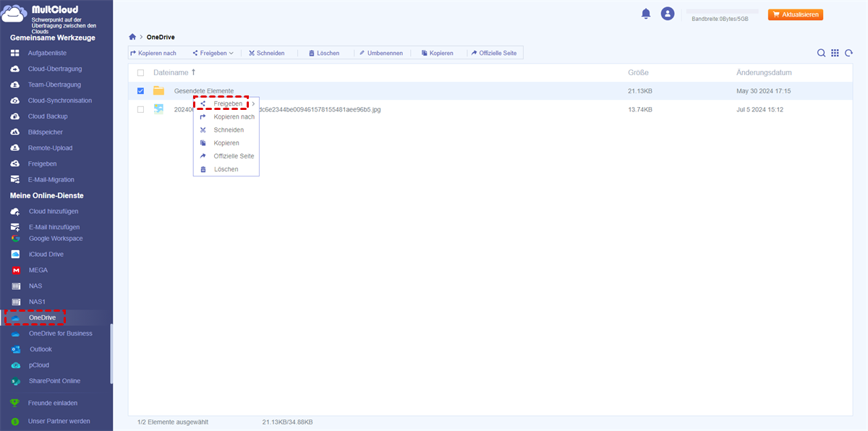Switch to grid view icon
This screenshot has height=431, width=868.
coord(835,53)
